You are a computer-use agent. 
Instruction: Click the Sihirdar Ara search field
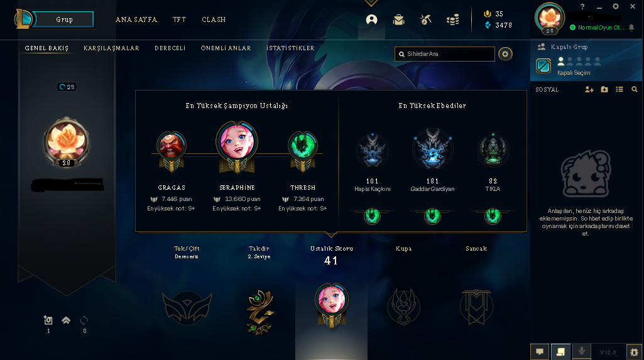click(x=445, y=54)
